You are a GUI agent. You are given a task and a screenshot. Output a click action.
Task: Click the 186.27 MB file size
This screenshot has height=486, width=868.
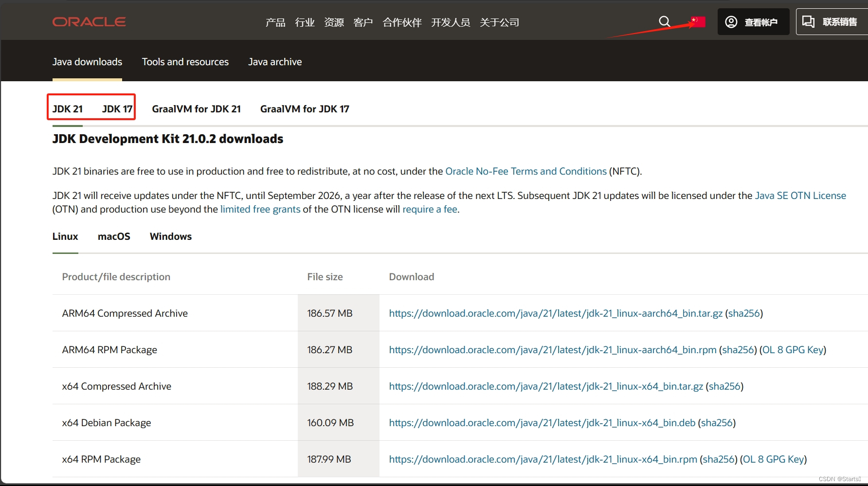(330, 350)
